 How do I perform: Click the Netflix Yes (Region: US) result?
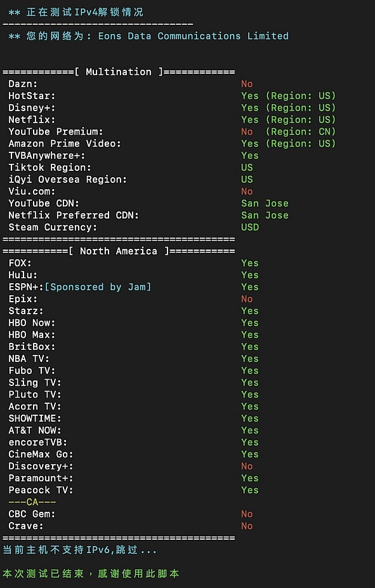click(x=288, y=119)
